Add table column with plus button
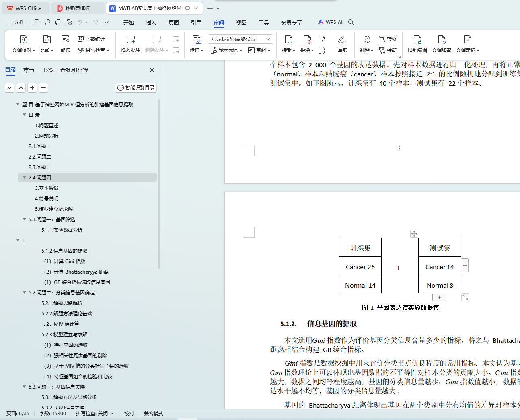 point(465,265)
